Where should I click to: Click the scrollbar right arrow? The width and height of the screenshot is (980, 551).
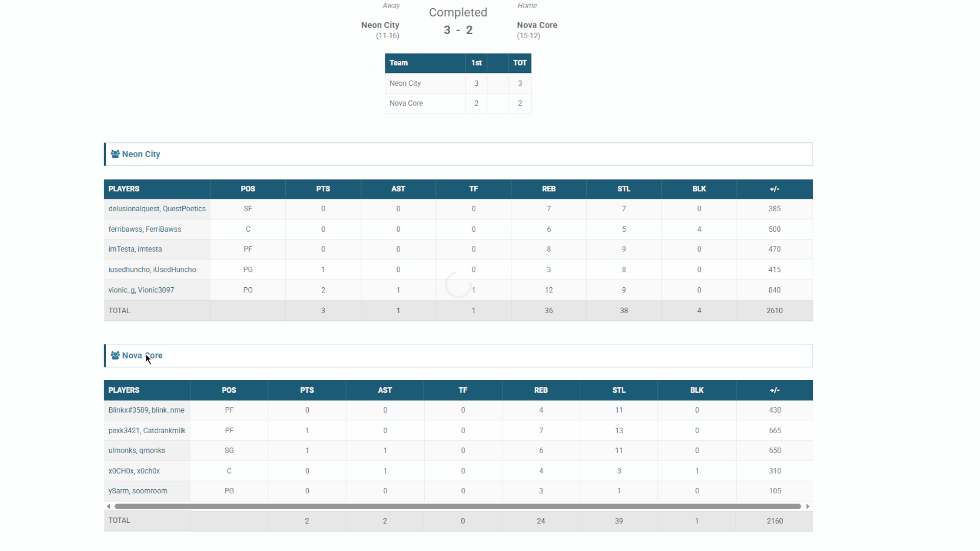tap(807, 506)
